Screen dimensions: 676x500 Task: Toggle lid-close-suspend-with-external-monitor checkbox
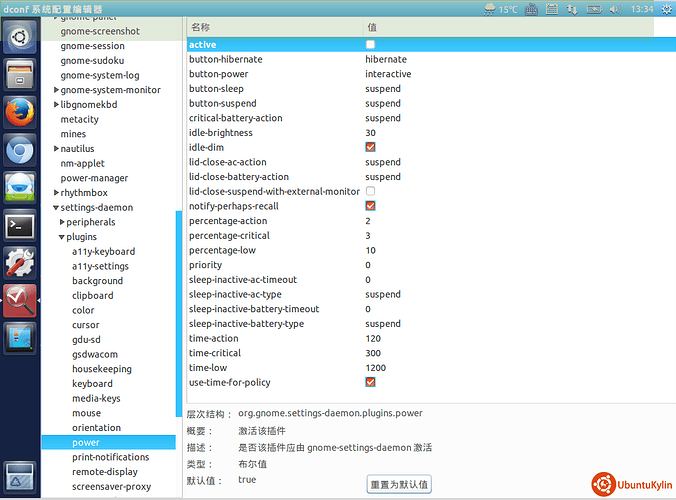[x=370, y=191]
